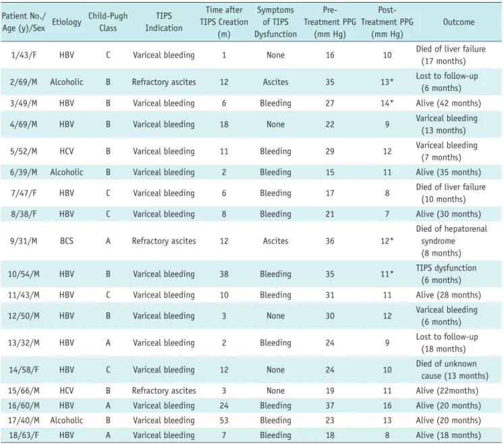Select patient cell '10/54/M'
Image resolution: width=504 pixels, height=444 pixels.
pos(24,274)
